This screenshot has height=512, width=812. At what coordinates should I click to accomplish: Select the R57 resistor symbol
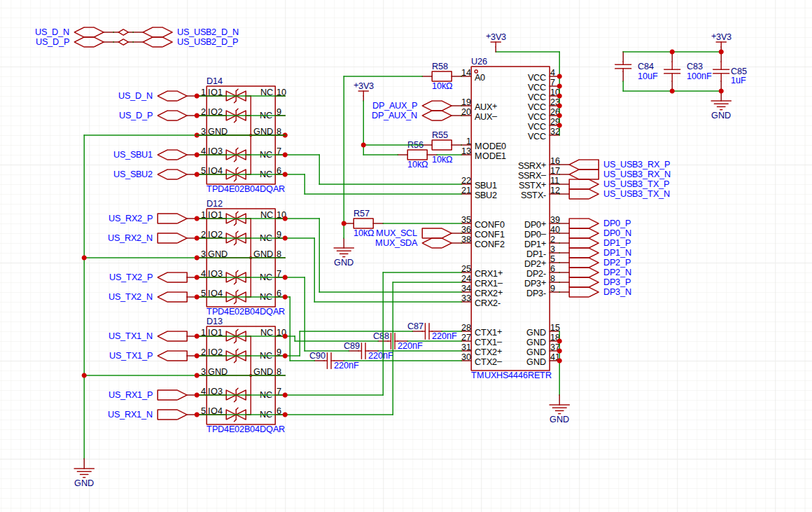(x=363, y=223)
